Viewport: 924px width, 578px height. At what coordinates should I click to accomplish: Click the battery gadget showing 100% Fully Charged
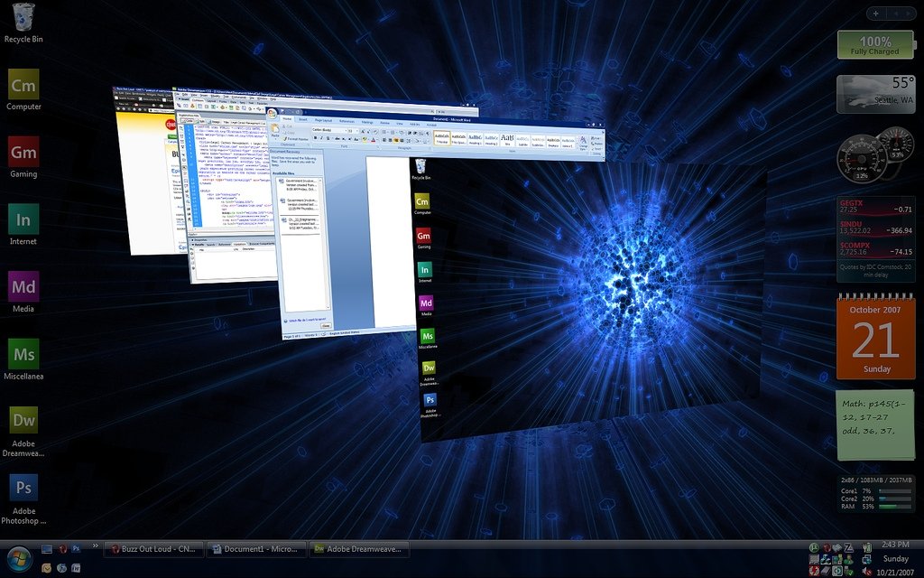(x=875, y=45)
